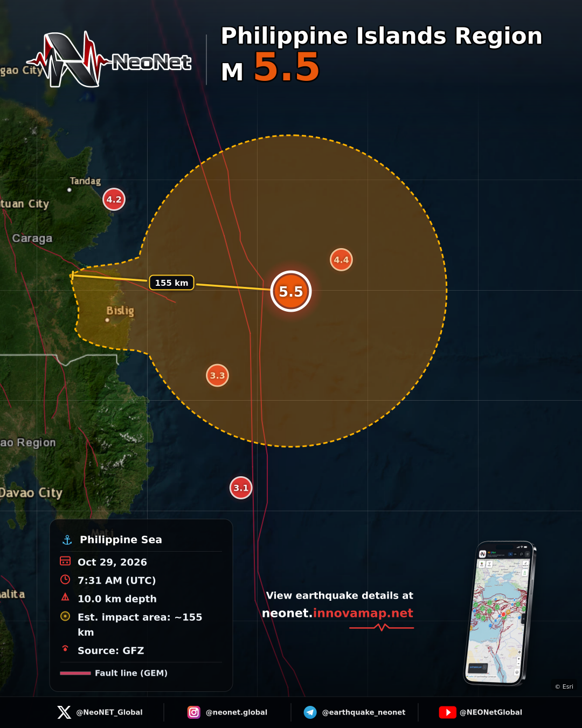Click the impact area target icon
582x728 pixels.
pos(65,616)
